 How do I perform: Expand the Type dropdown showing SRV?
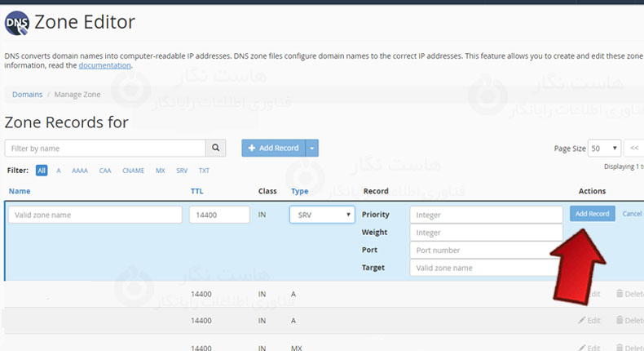coord(321,215)
